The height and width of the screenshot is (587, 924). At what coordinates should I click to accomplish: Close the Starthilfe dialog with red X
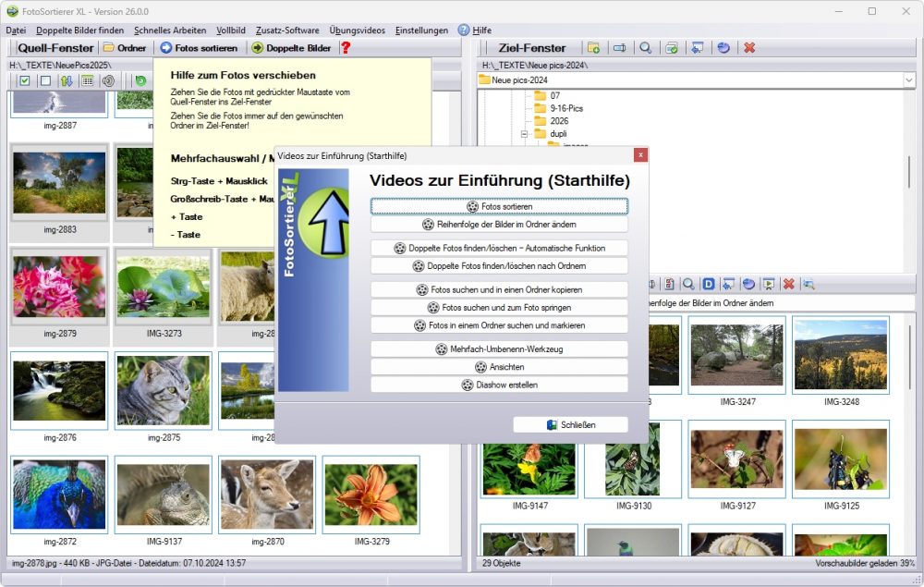coord(640,155)
